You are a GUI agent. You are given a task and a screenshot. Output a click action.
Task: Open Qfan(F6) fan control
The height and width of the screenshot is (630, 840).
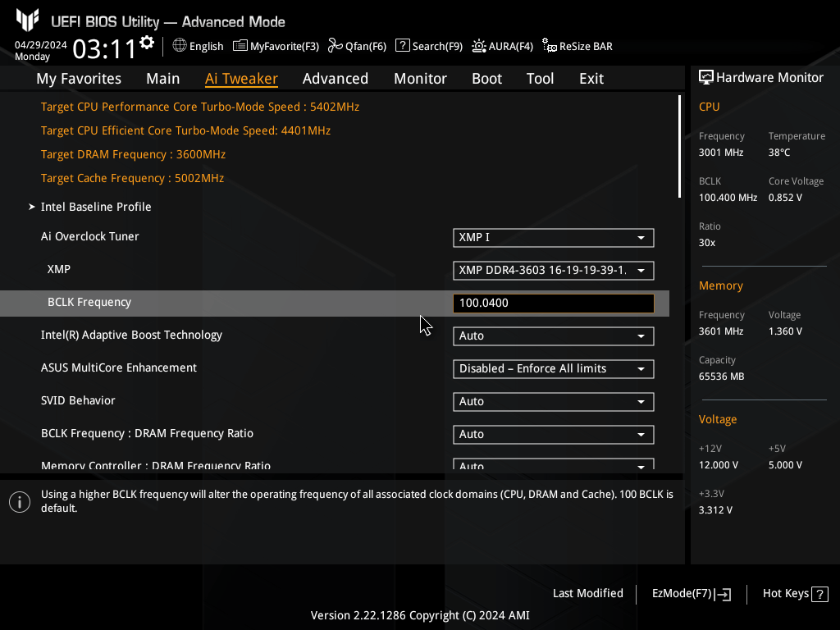[357, 46]
